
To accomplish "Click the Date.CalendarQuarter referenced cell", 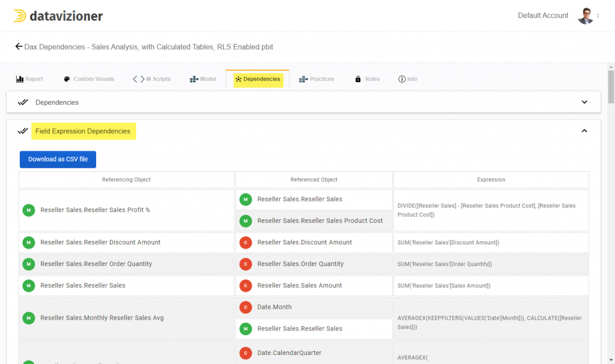I will pyautogui.click(x=314, y=353).
